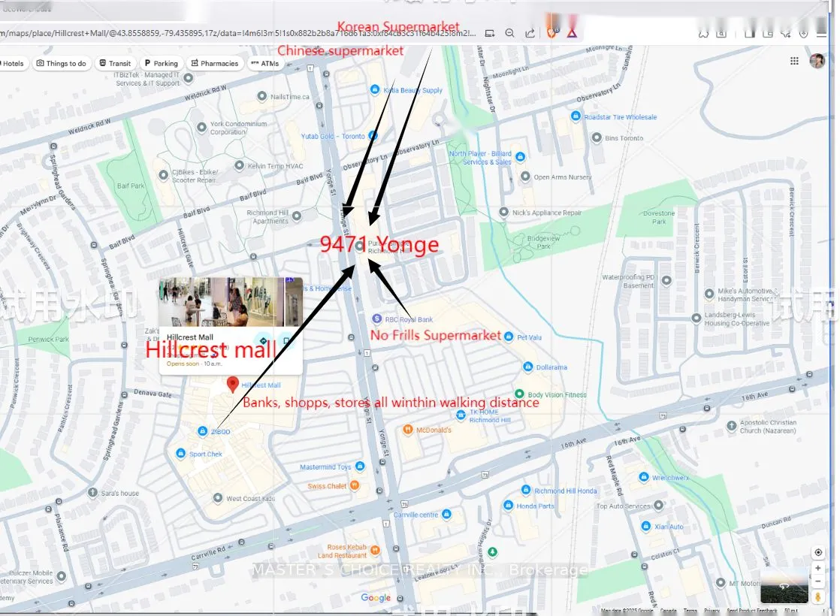Open the Pet Valu store marker
The height and width of the screenshot is (616, 840).
509,337
